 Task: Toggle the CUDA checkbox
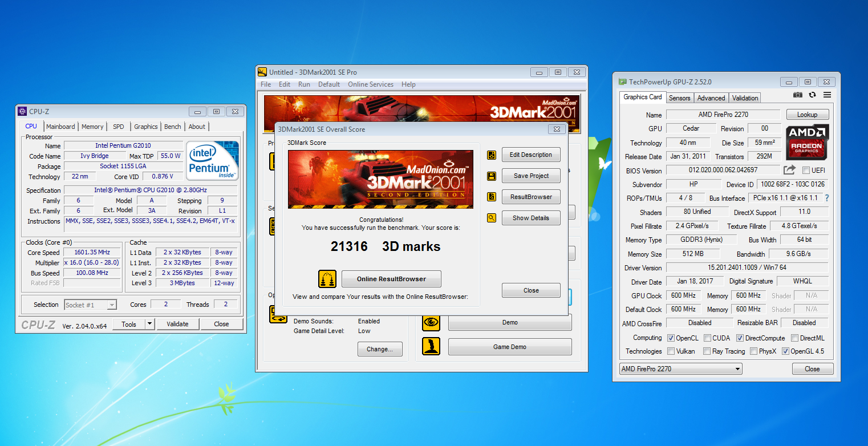707,338
